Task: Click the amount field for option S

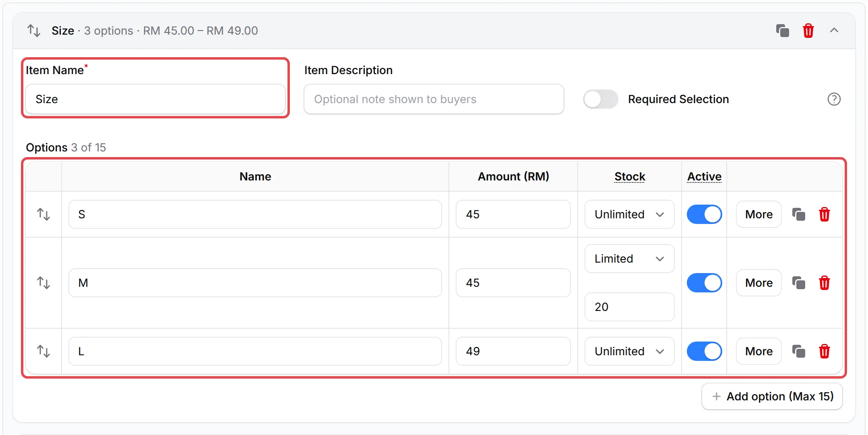Action: click(513, 214)
